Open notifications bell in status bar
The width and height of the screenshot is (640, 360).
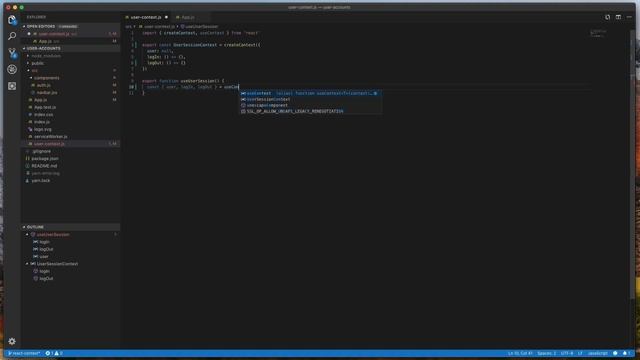point(626,353)
